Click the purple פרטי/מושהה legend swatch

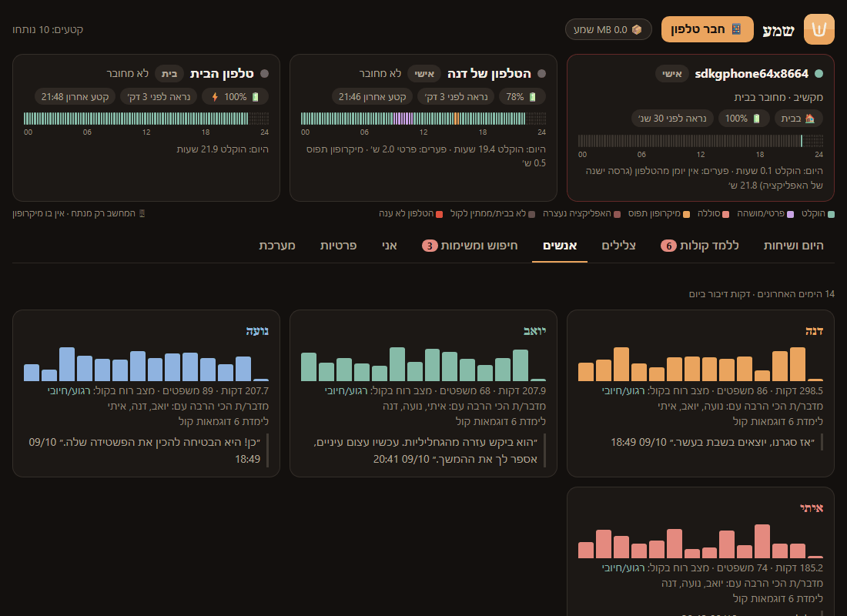click(790, 214)
